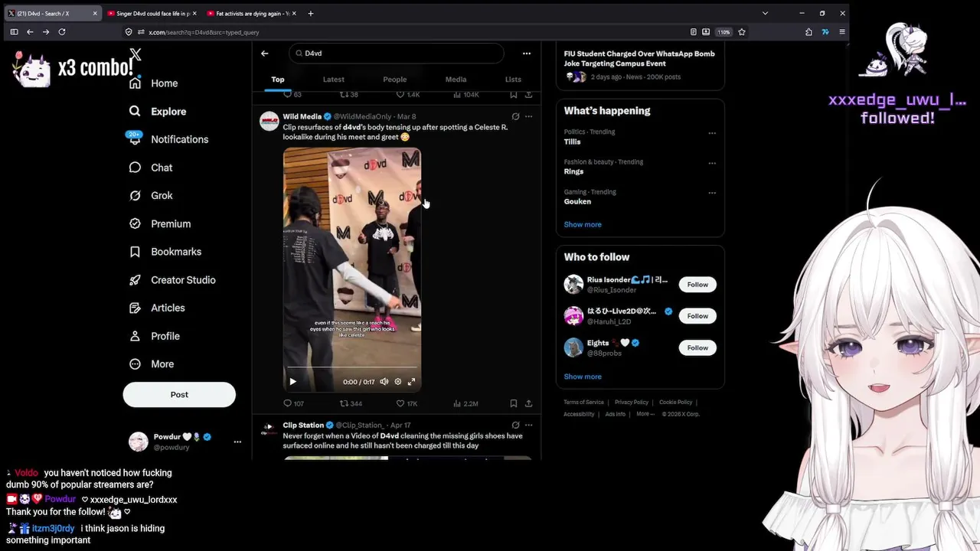Switch to the People search tab

(394, 80)
